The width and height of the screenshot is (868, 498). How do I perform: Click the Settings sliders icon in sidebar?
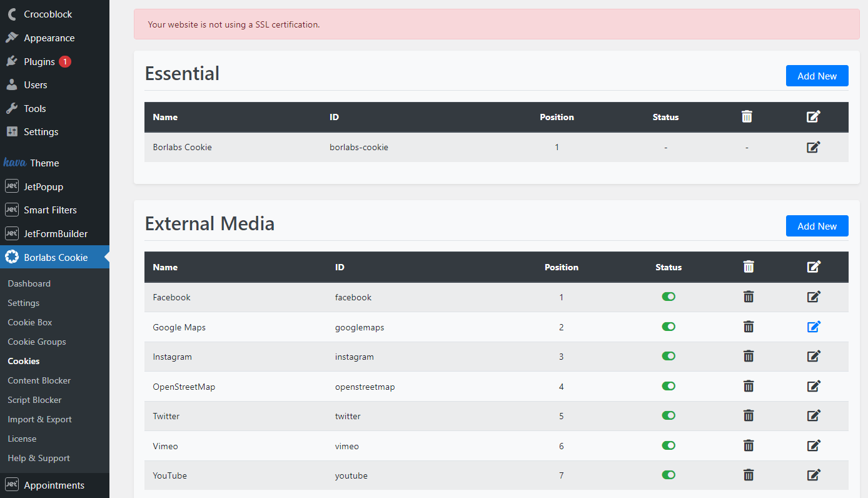tap(11, 131)
